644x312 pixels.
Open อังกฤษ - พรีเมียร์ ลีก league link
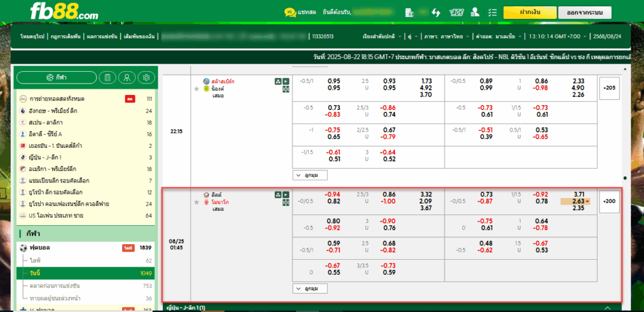pos(53,111)
